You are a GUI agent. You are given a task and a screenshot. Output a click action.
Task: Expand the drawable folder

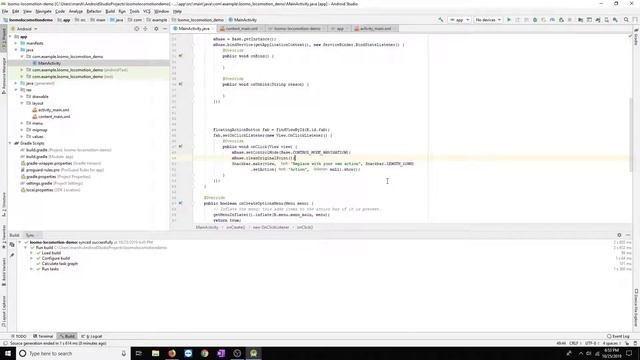point(22,97)
